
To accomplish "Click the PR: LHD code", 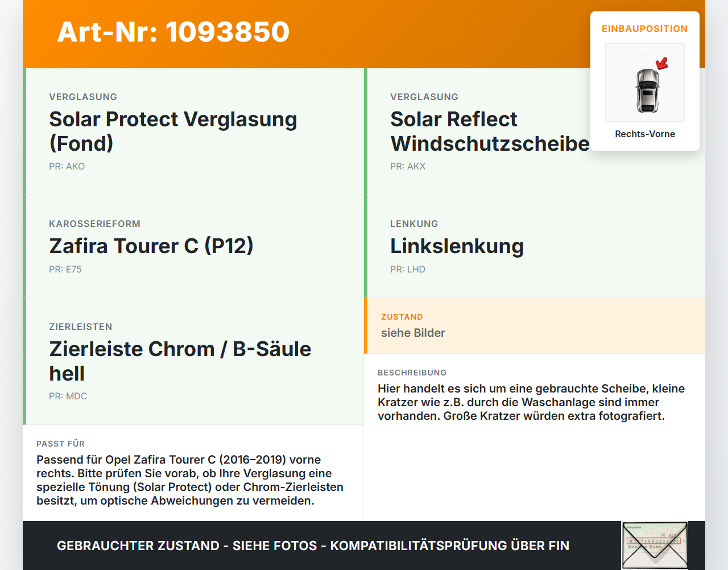I will pyautogui.click(x=408, y=269).
